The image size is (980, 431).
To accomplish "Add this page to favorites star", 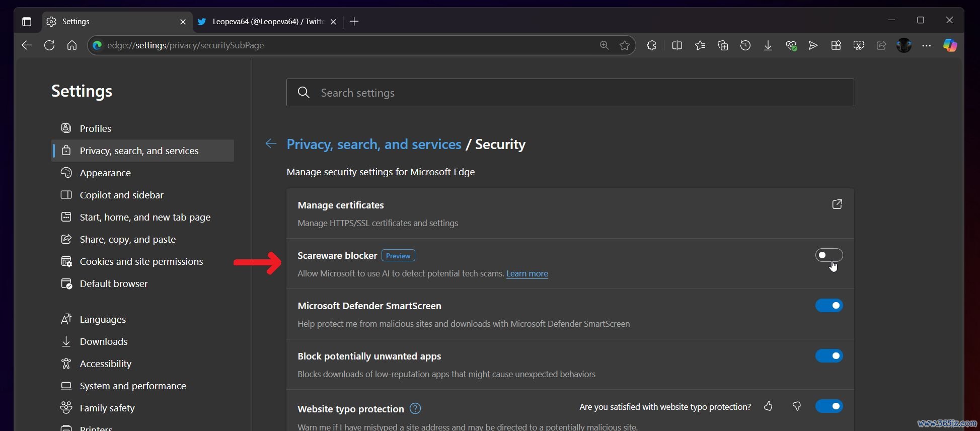I will (625, 45).
